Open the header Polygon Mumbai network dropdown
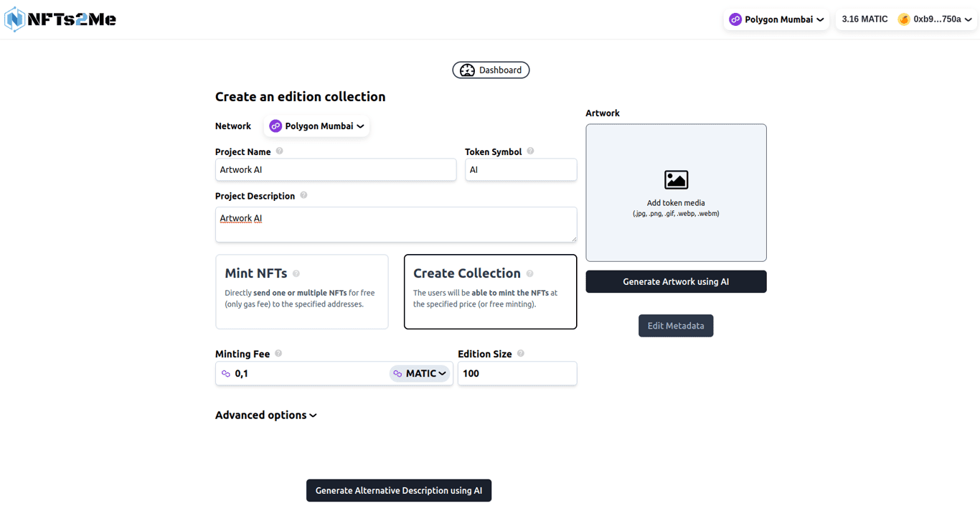The image size is (980, 526). (x=776, y=19)
